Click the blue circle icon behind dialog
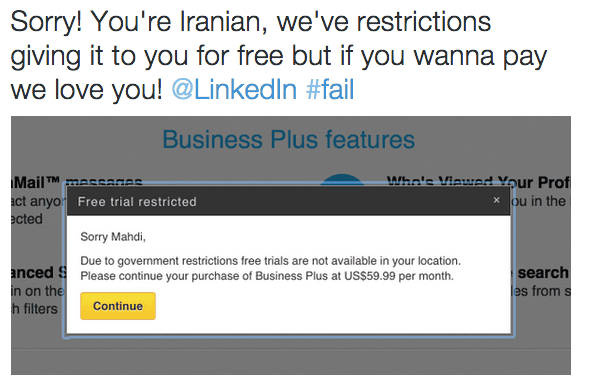The height and width of the screenshot is (384, 595). click(x=342, y=179)
